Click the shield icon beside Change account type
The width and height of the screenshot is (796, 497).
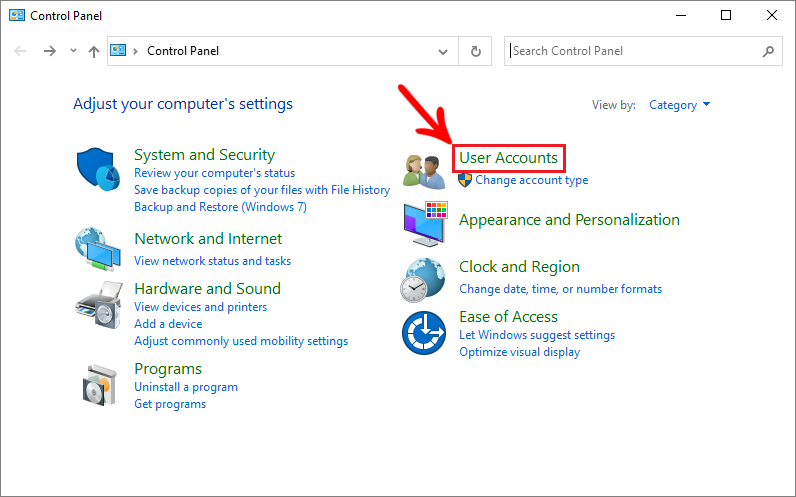[x=465, y=180]
